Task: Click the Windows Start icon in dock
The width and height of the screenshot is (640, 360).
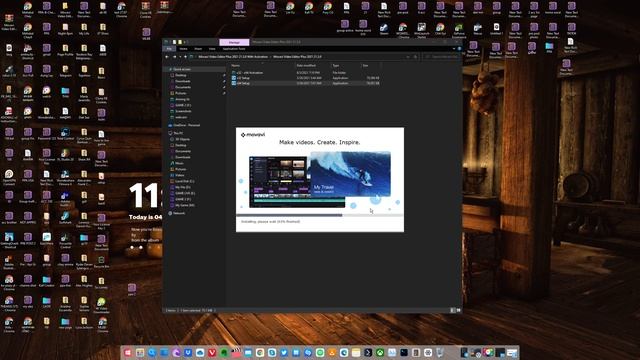Action: pos(128,353)
